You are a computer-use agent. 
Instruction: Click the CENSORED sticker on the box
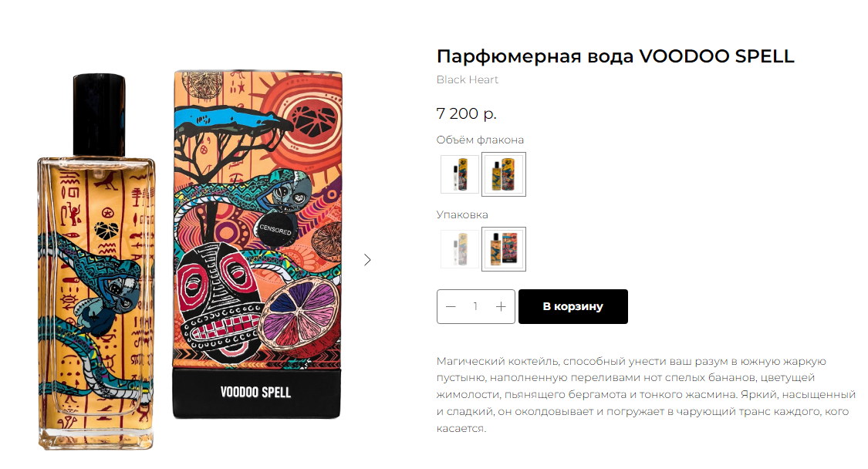(x=275, y=229)
